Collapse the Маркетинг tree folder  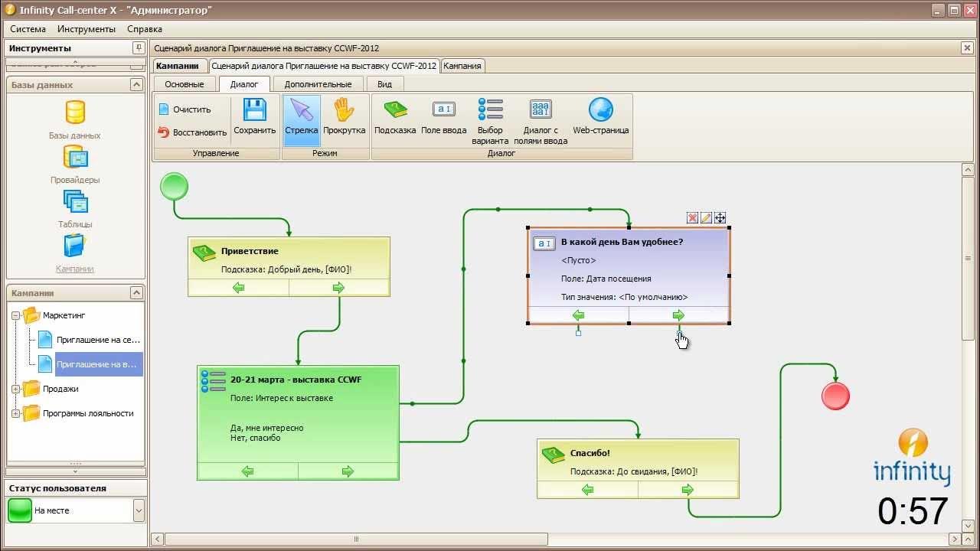point(15,315)
